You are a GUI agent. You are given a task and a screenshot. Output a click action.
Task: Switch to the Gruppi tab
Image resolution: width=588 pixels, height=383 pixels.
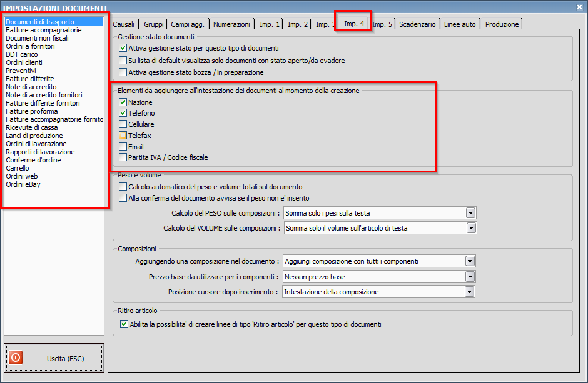coord(154,24)
